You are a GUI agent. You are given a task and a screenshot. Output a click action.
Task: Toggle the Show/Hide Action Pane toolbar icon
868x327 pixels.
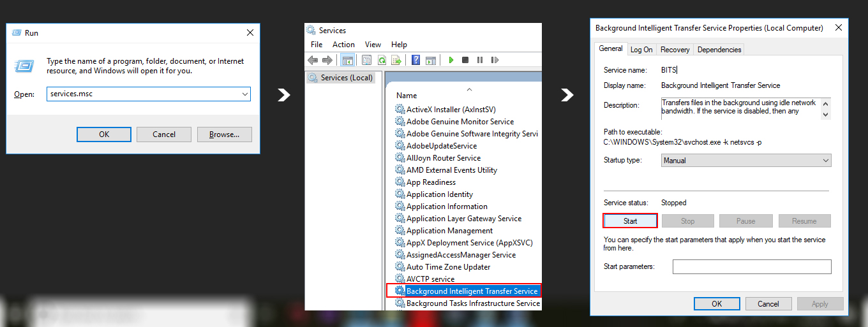click(431, 60)
